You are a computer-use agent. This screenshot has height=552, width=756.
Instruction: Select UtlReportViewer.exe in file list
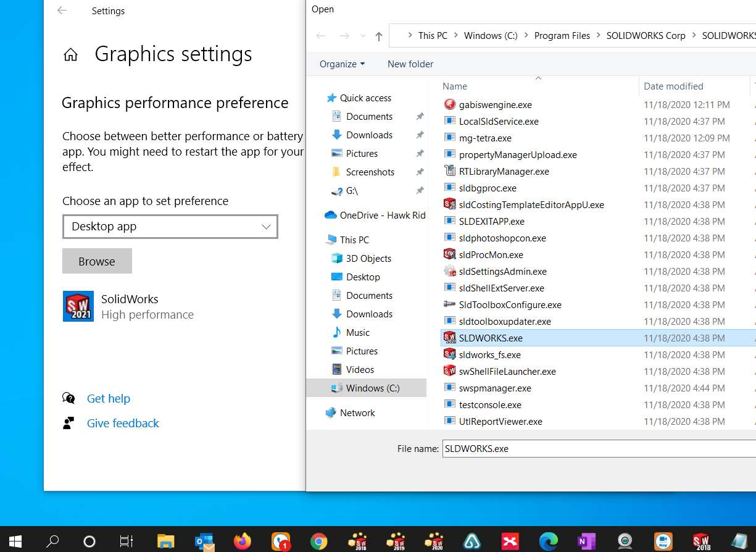pos(501,422)
